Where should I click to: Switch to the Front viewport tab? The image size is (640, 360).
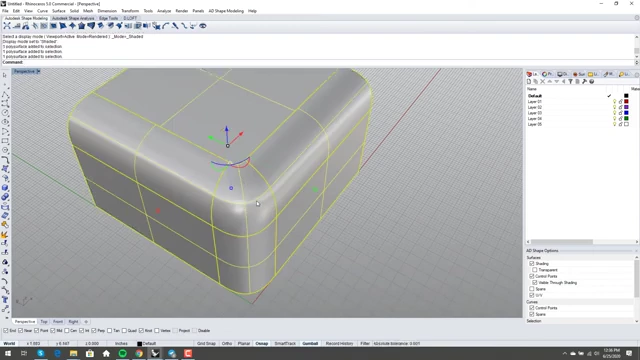(x=58, y=322)
